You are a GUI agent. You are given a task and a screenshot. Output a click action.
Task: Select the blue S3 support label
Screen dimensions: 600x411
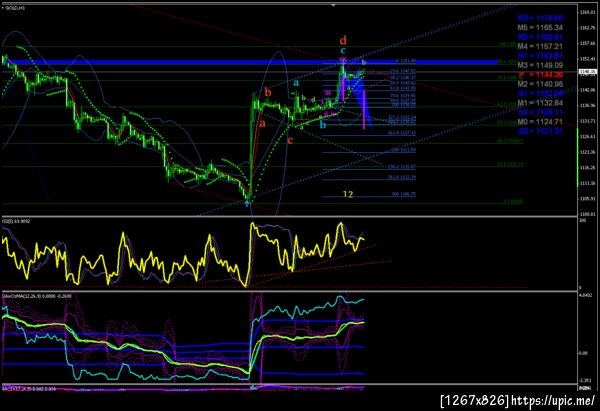pyautogui.click(x=540, y=131)
